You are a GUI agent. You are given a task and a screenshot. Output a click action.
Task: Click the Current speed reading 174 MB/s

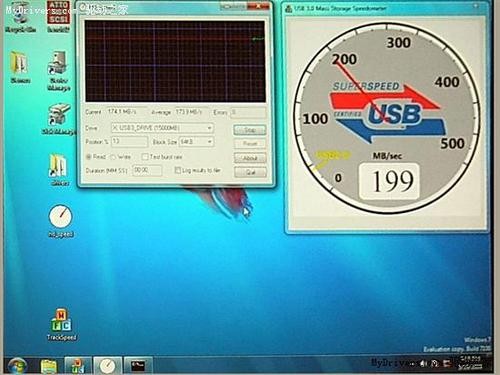coord(122,112)
